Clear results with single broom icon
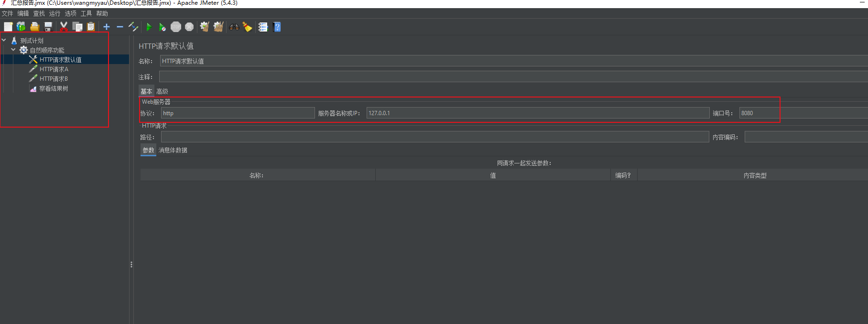The width and height of the screenshot is (868, 324). [205, 27]
